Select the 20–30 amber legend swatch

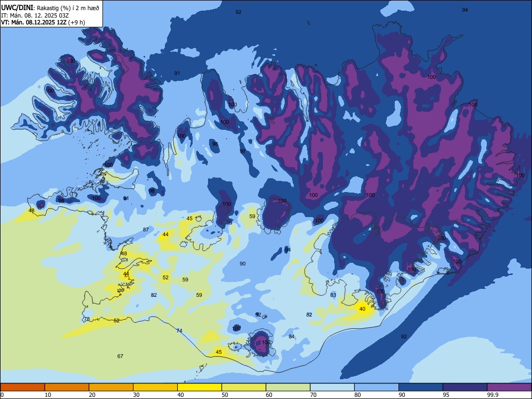point(111,387)
